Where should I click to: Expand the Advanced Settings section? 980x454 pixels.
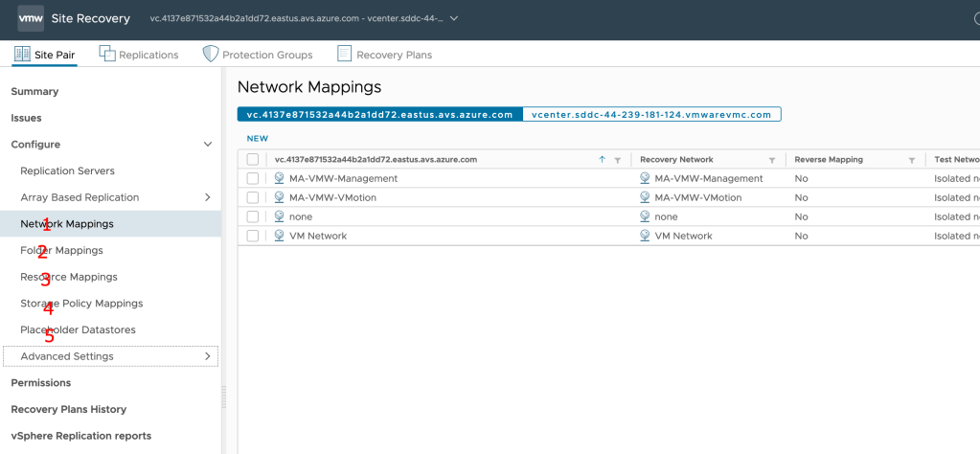208,356
